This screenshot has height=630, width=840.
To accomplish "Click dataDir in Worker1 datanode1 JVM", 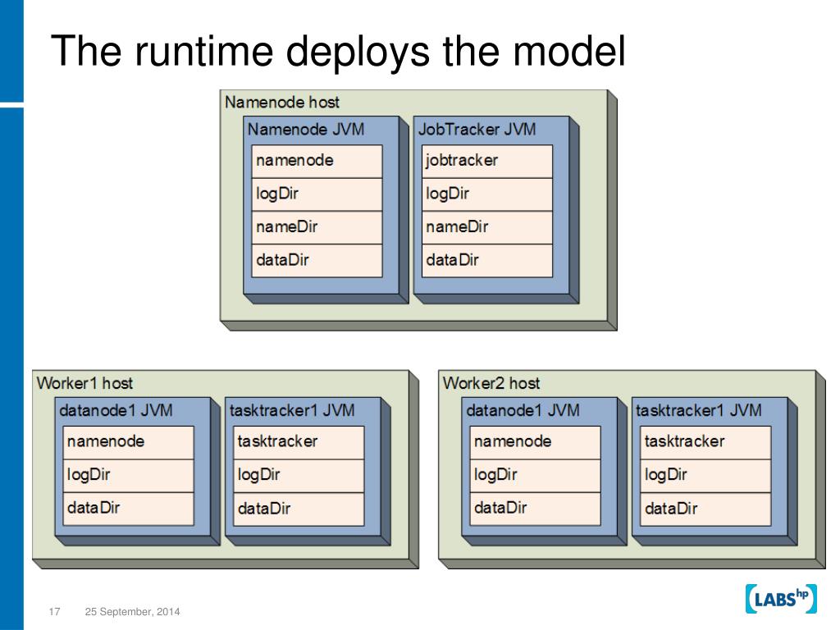I will [129, 509].
